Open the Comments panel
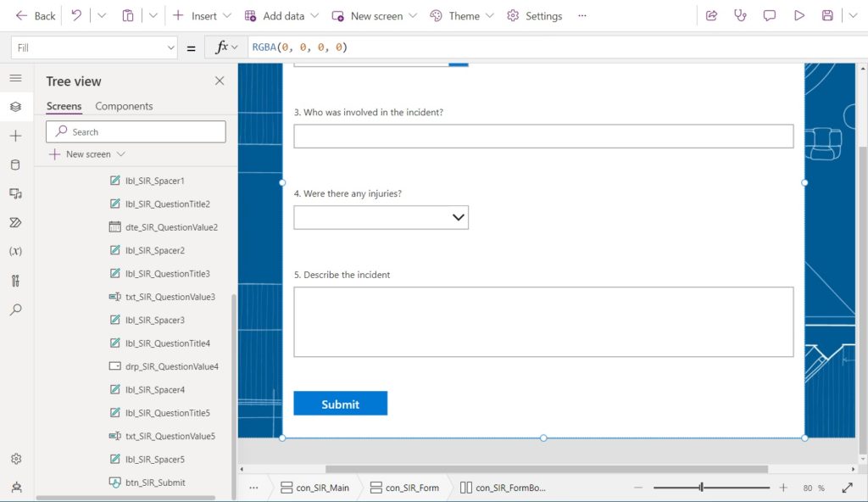Screen dimensions: 868x502 770,15
